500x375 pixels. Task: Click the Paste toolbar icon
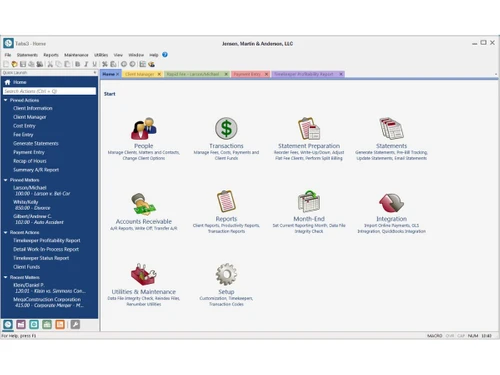[x=67, y=64]
